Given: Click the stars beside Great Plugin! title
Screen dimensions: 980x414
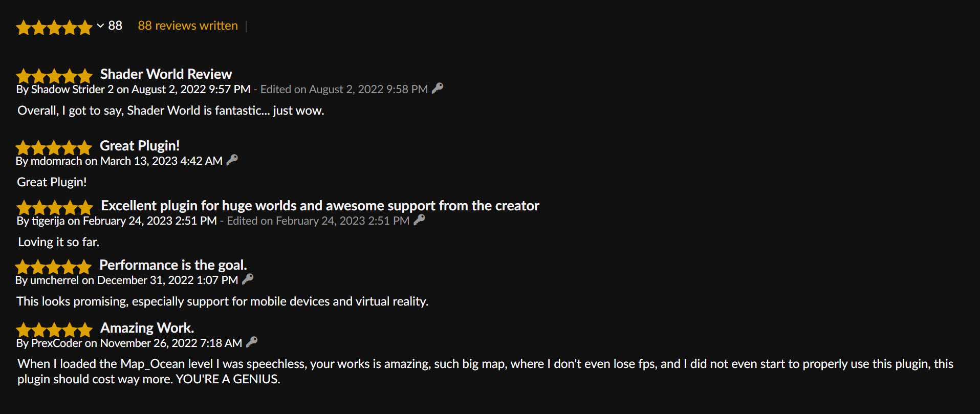Looking at the screenshot, I should (54, 148).
